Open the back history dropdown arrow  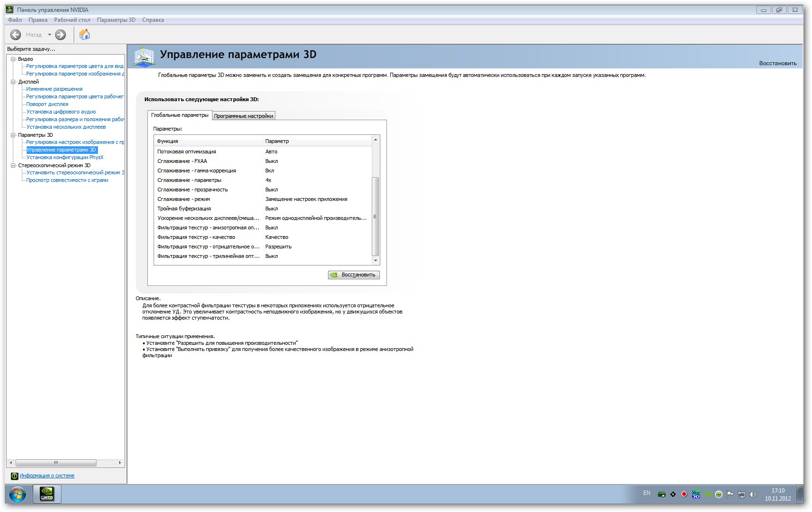[x=49, y=35]
